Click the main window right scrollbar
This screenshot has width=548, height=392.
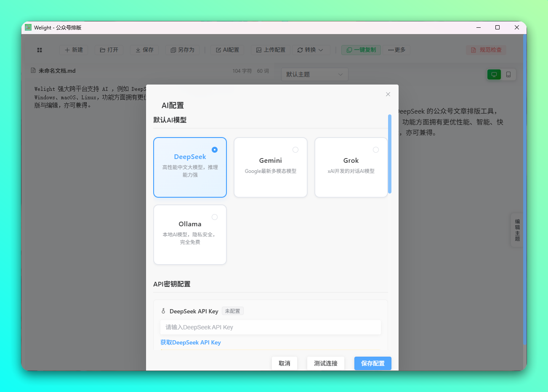click(x=525, y=189)
